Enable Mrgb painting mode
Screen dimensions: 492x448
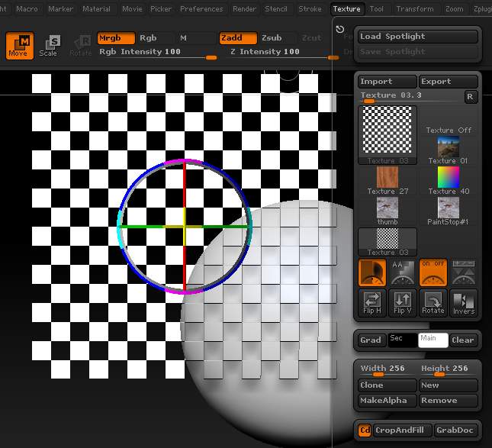(x=116, y=38)
